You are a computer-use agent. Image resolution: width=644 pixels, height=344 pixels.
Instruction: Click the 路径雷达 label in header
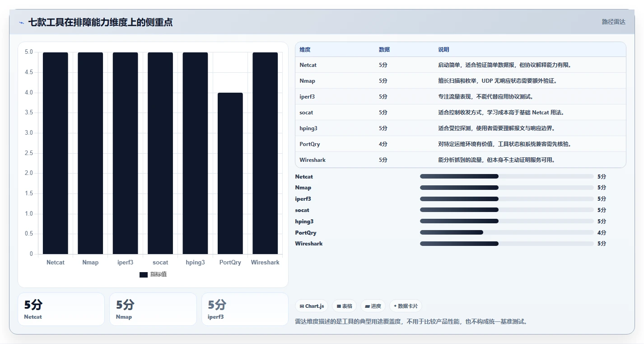tap(613, 22)
